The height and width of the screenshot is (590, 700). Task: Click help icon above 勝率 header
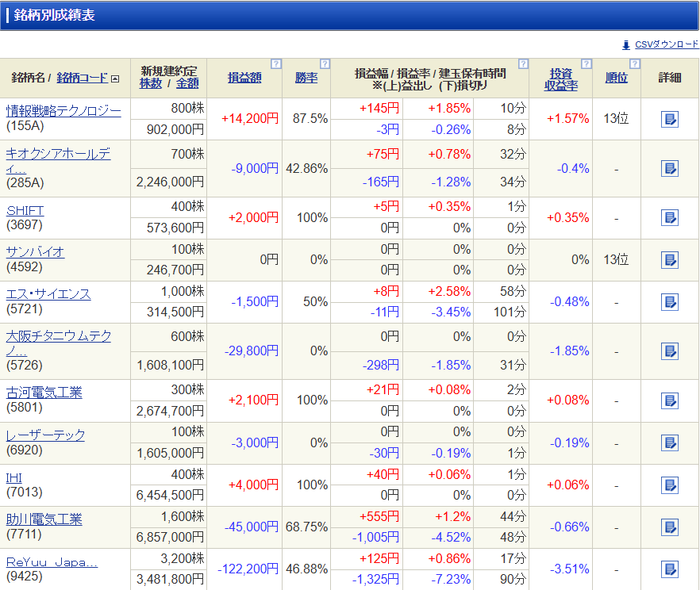pyautogui.click(x=324, y=63)
